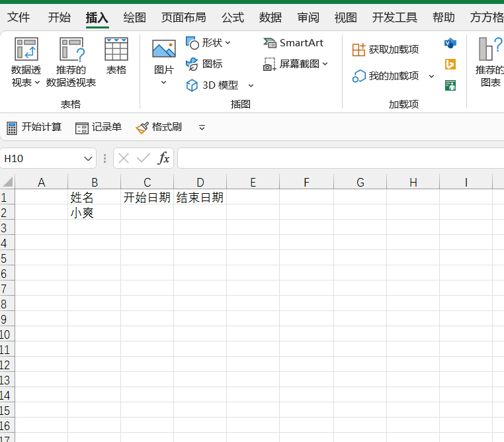Select column I header

(x=466, y=182)
